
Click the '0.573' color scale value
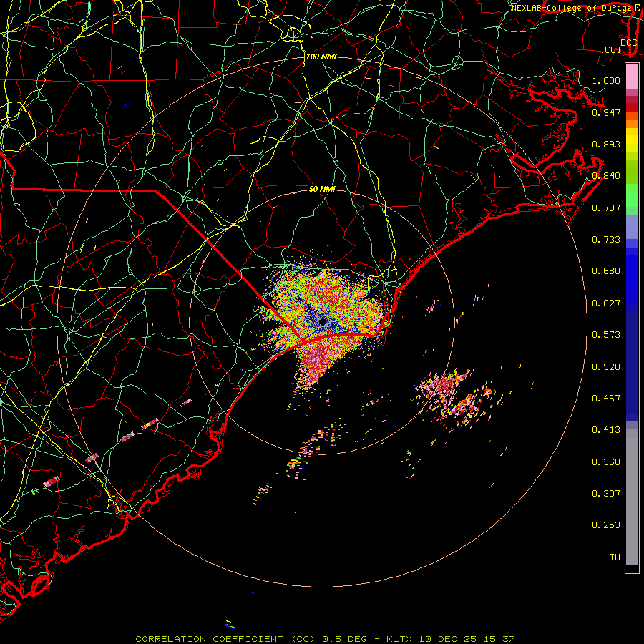pyautogui.click(x=606, y=335)
